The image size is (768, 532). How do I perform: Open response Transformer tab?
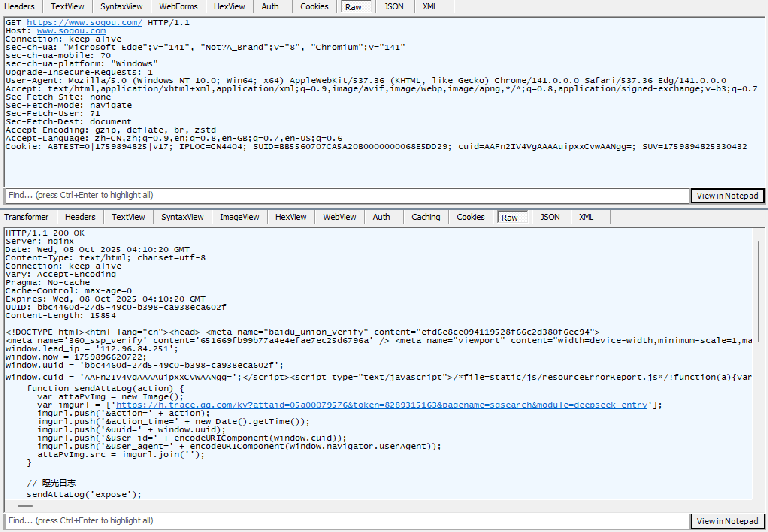pyautogui.click(x=26, y=217)
